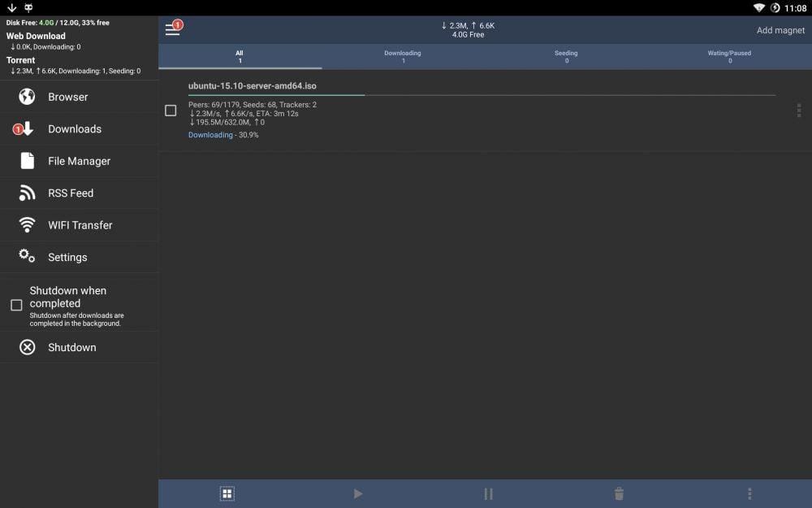Click the trash delete icon

[x=619, y=493]
